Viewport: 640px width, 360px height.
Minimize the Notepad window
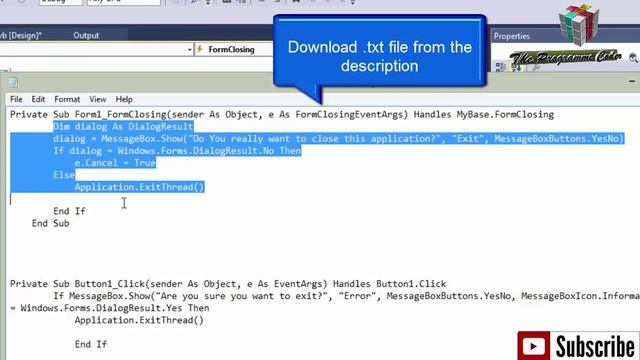coord(632,81)
